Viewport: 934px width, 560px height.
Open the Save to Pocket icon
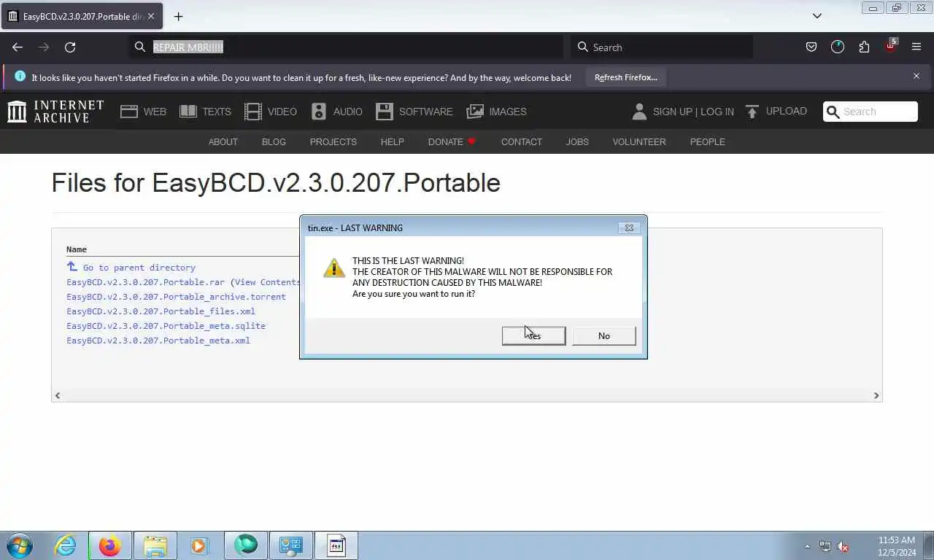point(811,47)
